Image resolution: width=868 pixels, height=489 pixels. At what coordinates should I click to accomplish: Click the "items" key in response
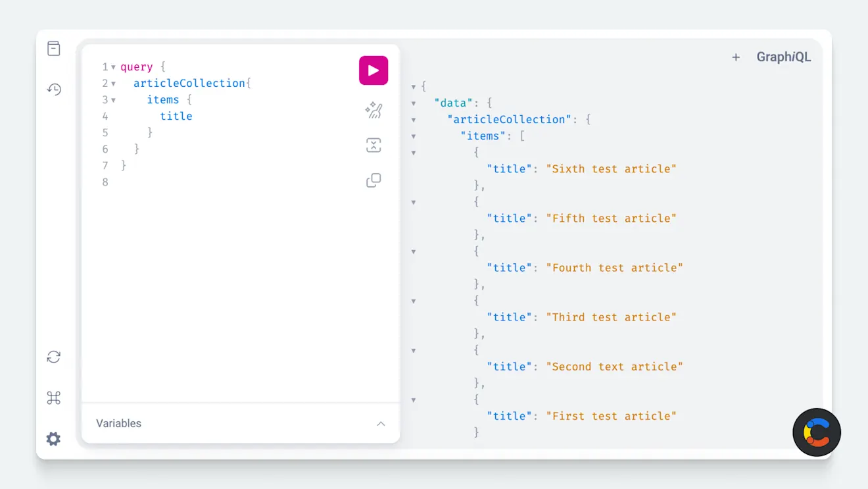pos(483,136)
